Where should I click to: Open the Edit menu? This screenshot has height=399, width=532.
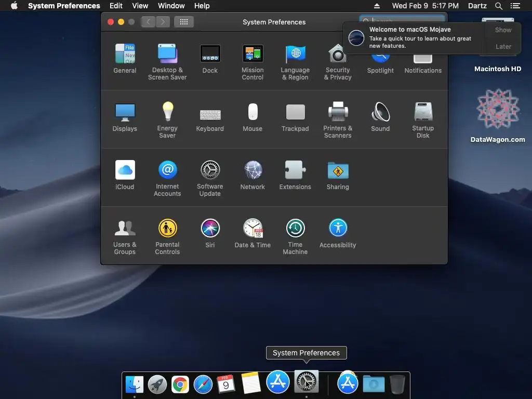116,6
